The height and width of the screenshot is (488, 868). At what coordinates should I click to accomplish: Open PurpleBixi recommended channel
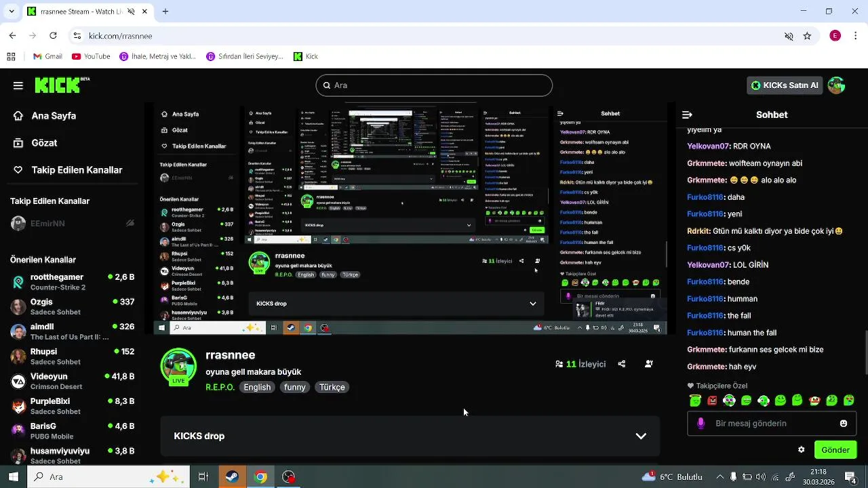click(x=73, y=406)
